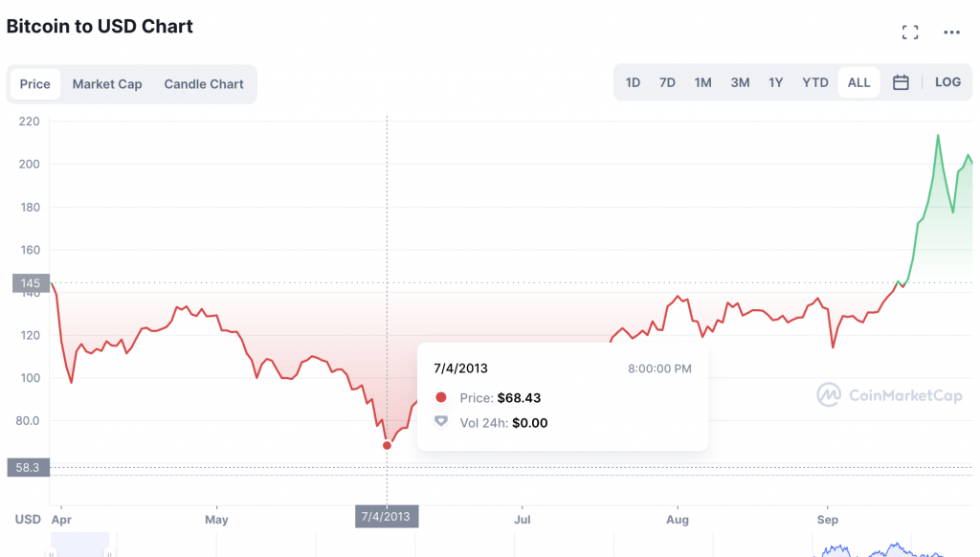
Task: Click the left handle of range selector
Action: pos(52,553)
